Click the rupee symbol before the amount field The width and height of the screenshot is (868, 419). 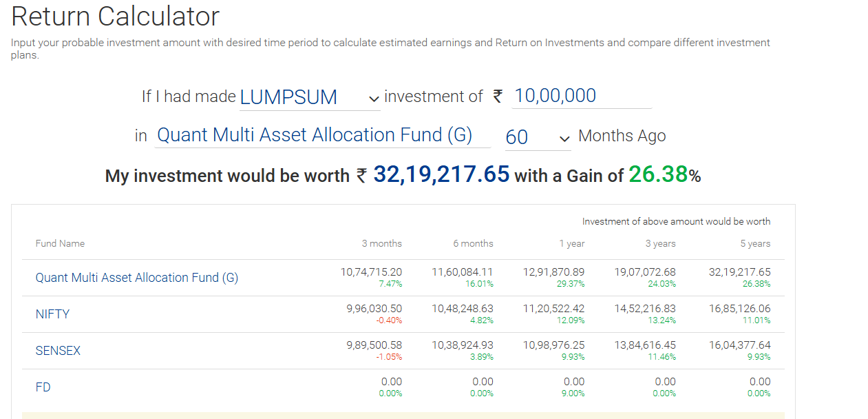pyautogui.click(x=498, y=96)
